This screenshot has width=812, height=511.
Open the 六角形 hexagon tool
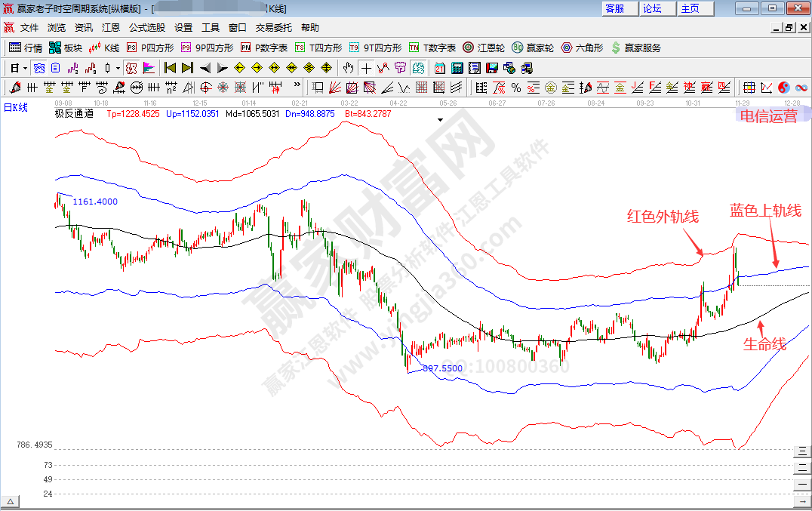582,48
